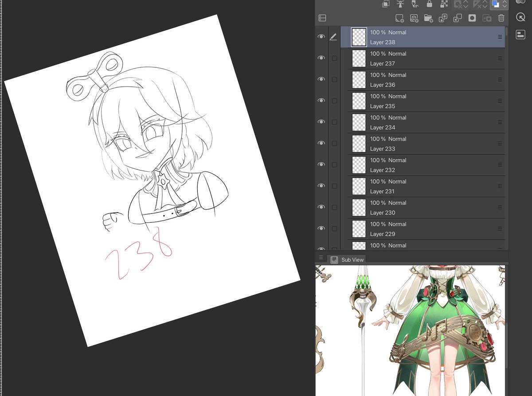Open the grip menu on Layer 235 row
The height and width of the screenshot is (396, 532).
500,101
